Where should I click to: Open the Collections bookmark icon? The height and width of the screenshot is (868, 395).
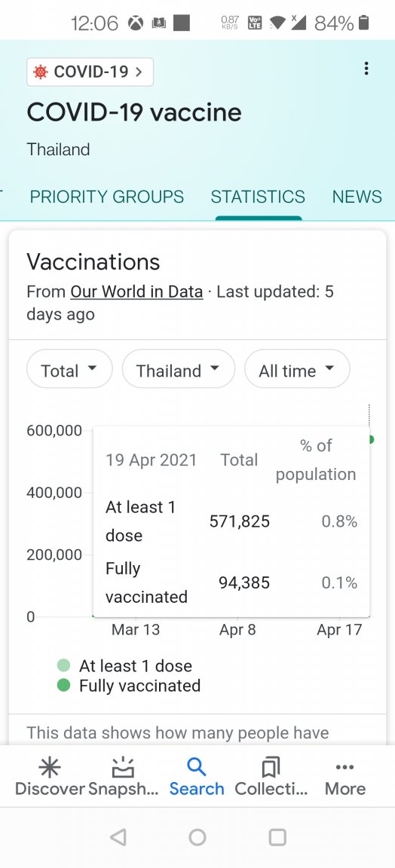271,767
